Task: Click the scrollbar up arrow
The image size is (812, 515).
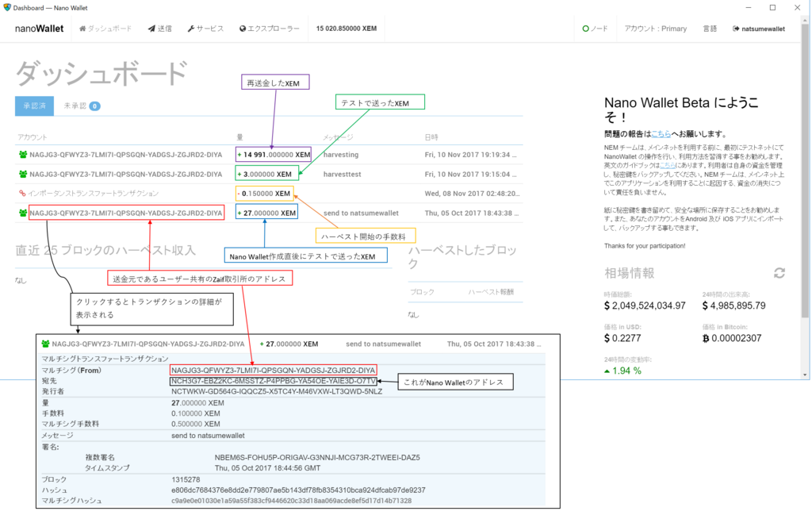Action: tap(806, 20)
